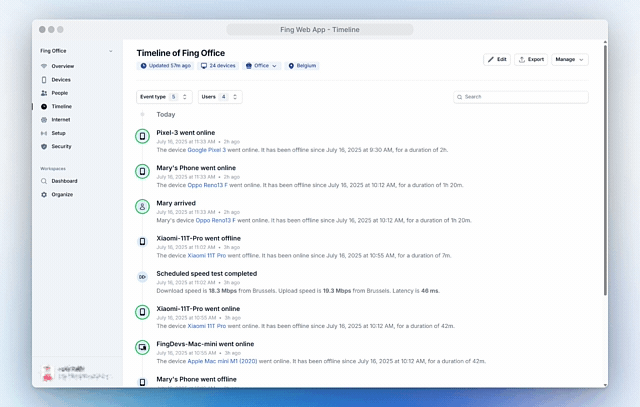Click the Timeline of Fing Office heading
Screen dimensions: 640x407
[180, 53]
